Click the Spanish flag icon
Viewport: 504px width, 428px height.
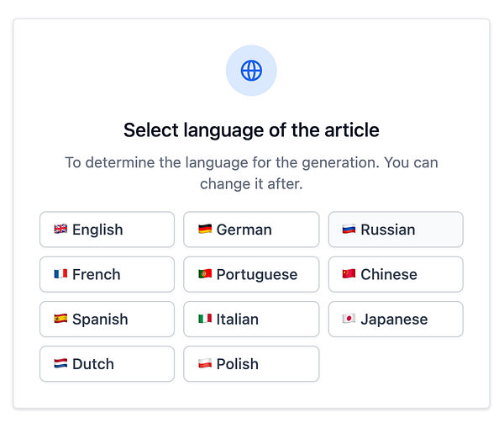[x=60, y=320]
